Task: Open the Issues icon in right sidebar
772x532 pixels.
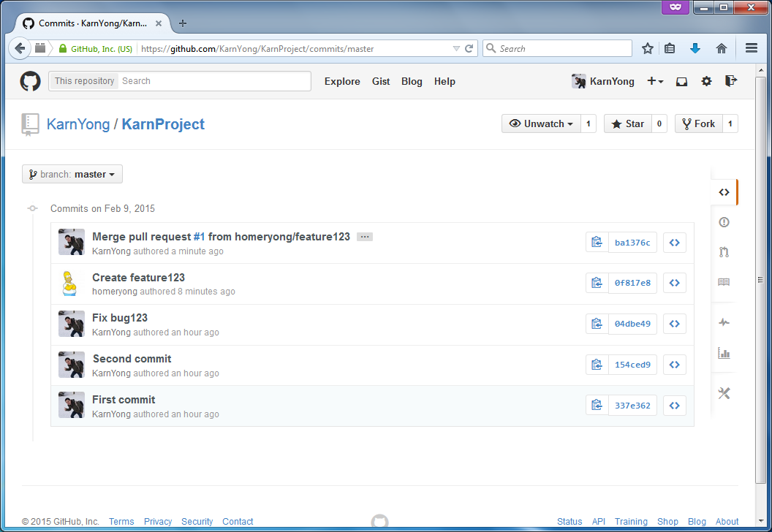Action: tap(724, 222)
